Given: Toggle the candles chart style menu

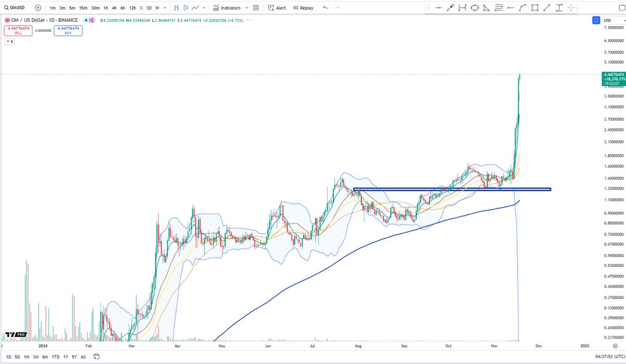Looking at the screenshot, I should click(186, 7).
